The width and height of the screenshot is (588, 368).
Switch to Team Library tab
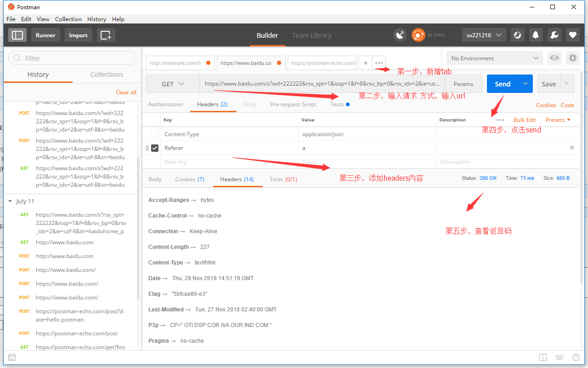click(311, 35)
